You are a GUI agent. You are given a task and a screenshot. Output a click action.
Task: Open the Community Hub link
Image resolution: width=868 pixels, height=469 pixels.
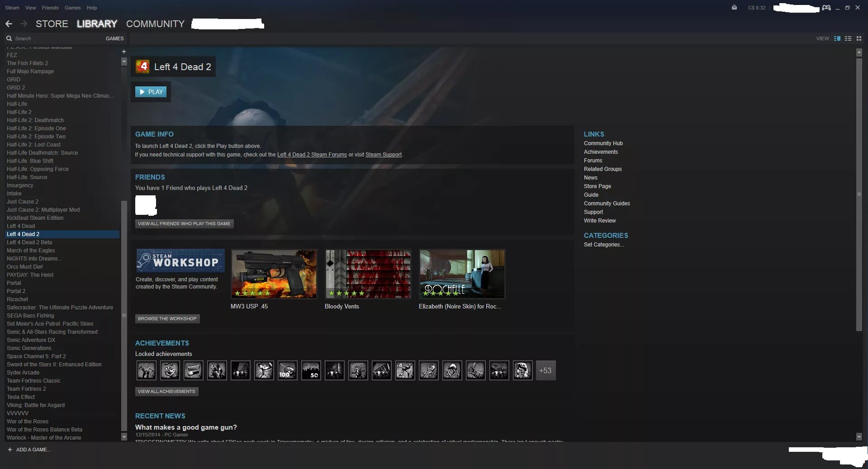tap(603, 143)
